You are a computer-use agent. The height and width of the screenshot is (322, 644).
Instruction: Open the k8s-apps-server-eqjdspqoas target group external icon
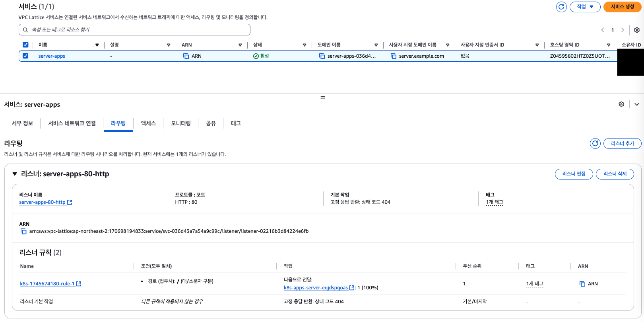click(x=352, y=288)
